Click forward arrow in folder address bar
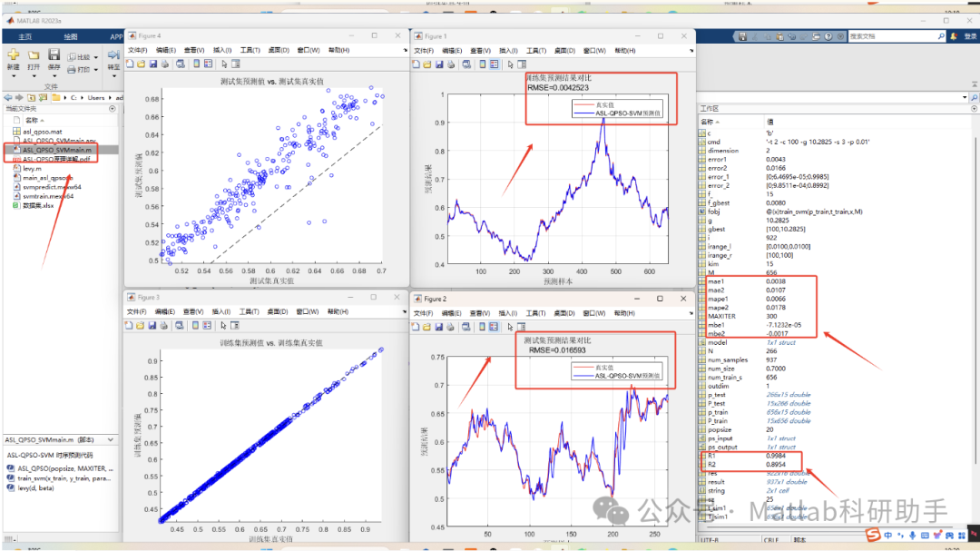 pos(19,97)
